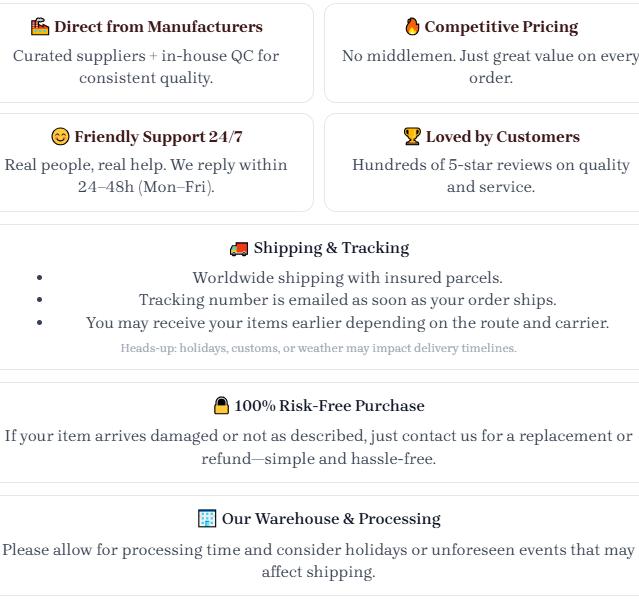This screenshot has width=639, height=599.
Task: Click the Heads-up holidays and customs note
Action: click(x=318, y=348)
